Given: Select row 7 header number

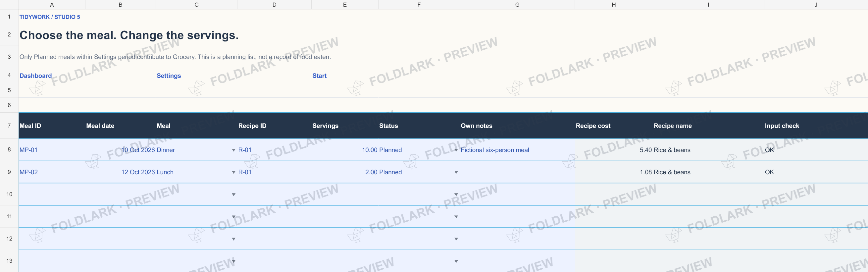Looking at the screenshot, I should click(9, 126).
